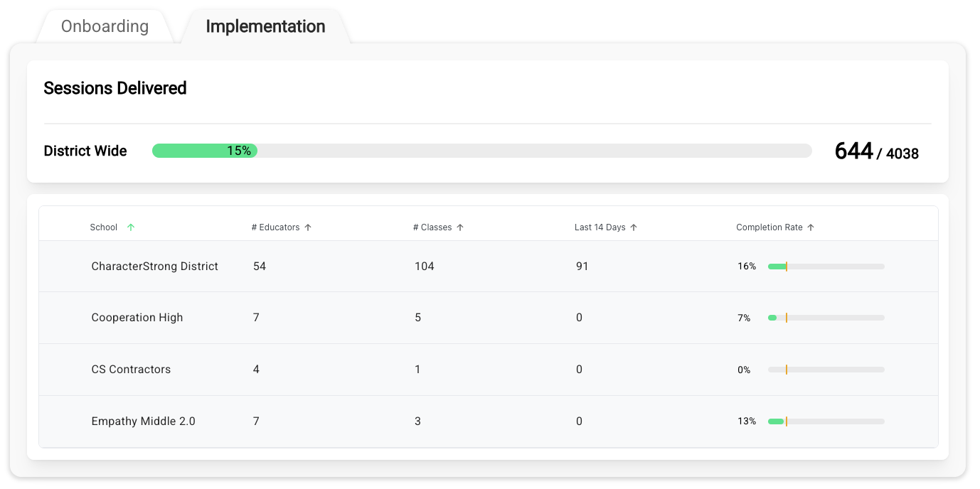980x489 pixels.
Task: Click the 644 / 4038 sessions count
Action: [876, 151]
